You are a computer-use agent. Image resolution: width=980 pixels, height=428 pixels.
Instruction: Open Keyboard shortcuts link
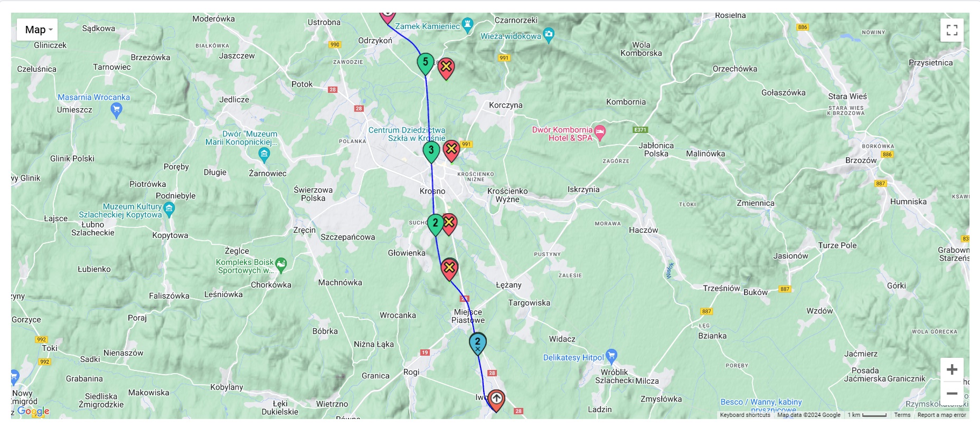click(745, 415)
